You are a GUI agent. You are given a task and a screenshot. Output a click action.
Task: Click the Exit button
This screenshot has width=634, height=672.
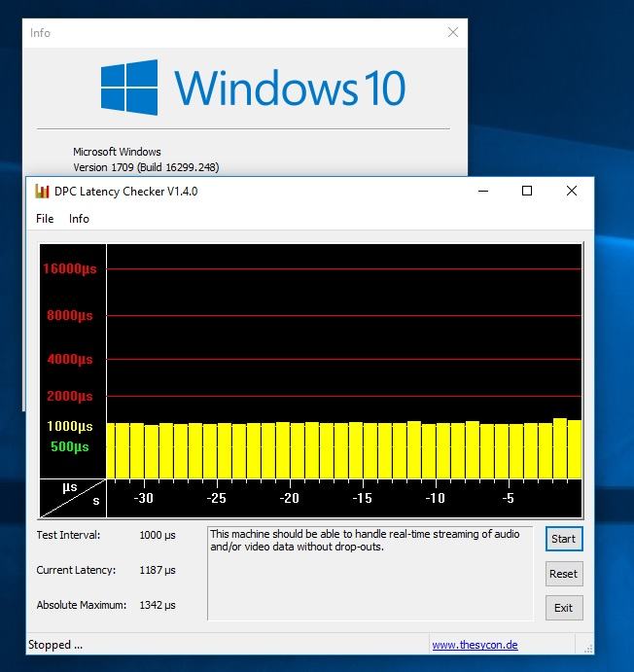564,608
